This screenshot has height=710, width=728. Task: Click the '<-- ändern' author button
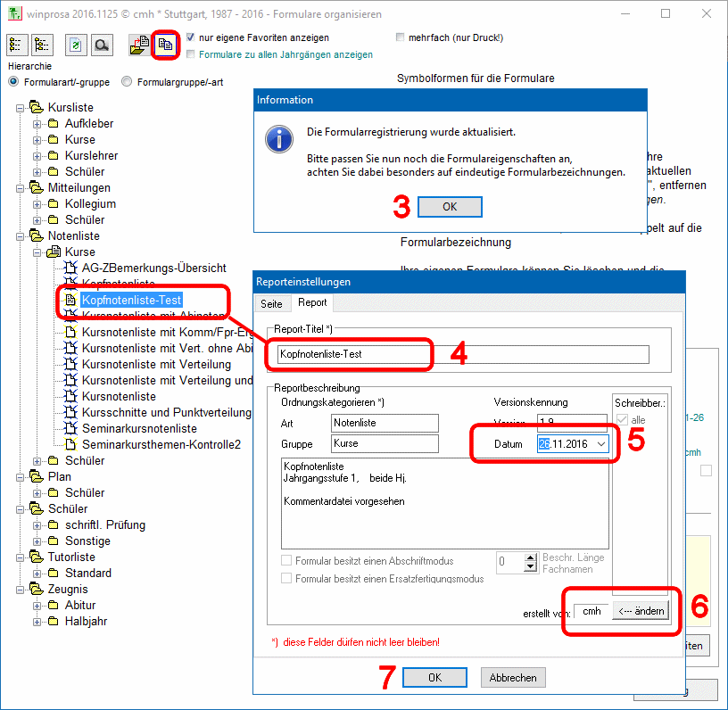tap(641, 611)
